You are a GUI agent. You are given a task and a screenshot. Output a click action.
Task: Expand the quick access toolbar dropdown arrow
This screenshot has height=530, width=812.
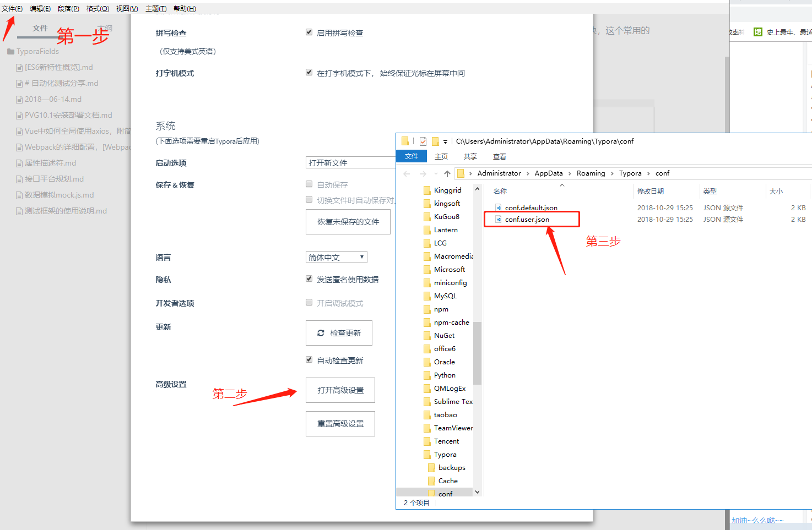coord(445,142)
